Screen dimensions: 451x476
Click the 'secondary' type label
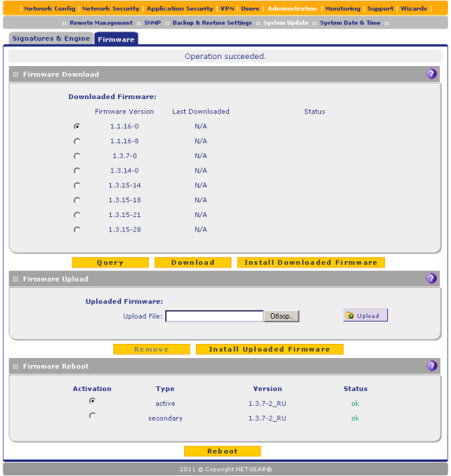click(165, 419)
